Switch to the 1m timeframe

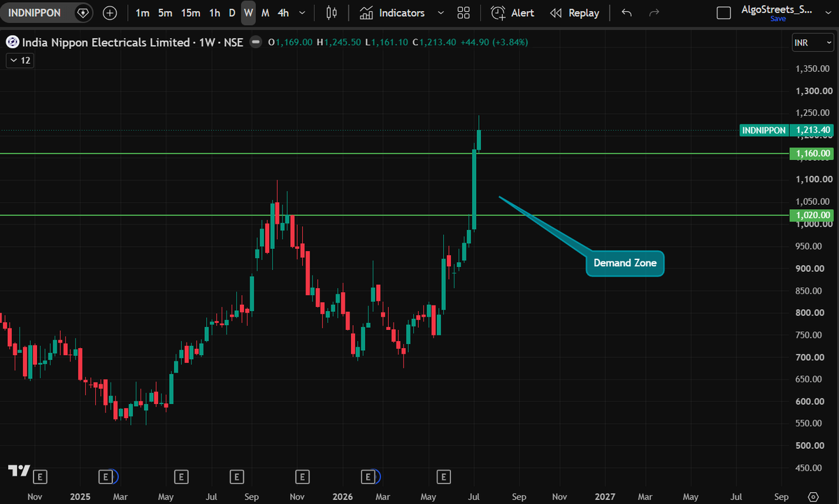(x=143, y=13)
